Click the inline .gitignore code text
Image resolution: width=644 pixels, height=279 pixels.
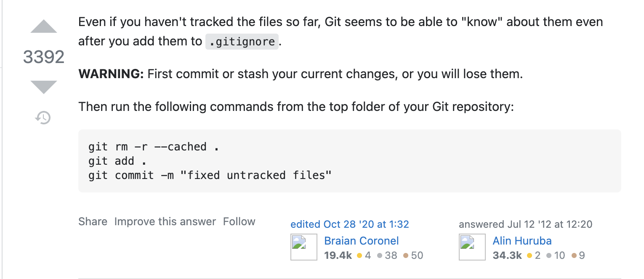242,42
